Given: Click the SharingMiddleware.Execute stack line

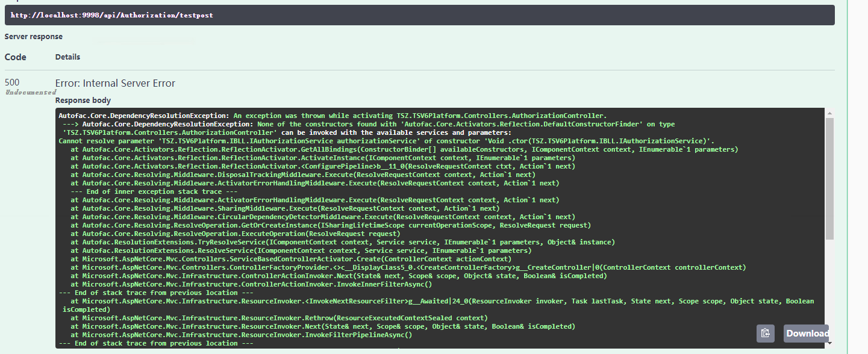Looking at the screenshot, I should coord(285,208).
